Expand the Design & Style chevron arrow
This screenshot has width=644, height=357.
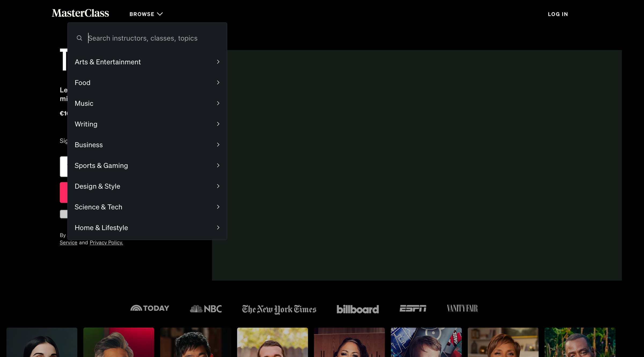click(218, 186)
